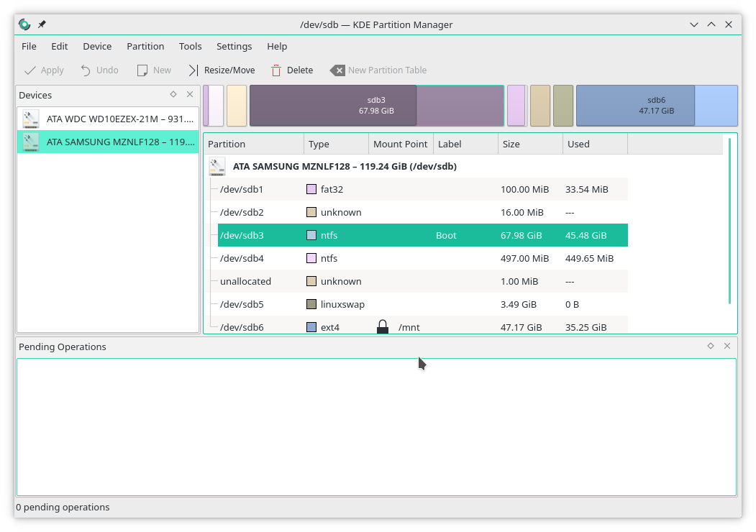Close the Pending Operations panel
The image size is (756, 532).
click(727, 346)
